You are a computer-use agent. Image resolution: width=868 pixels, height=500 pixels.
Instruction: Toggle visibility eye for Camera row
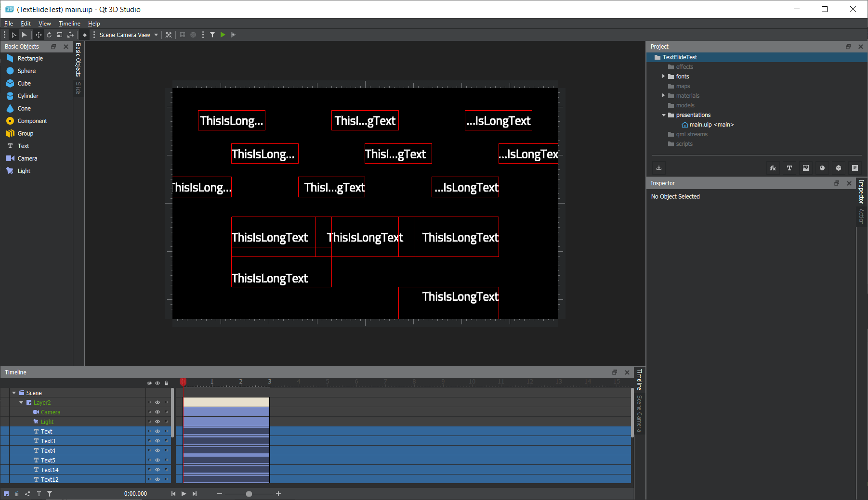pos(158,412)
